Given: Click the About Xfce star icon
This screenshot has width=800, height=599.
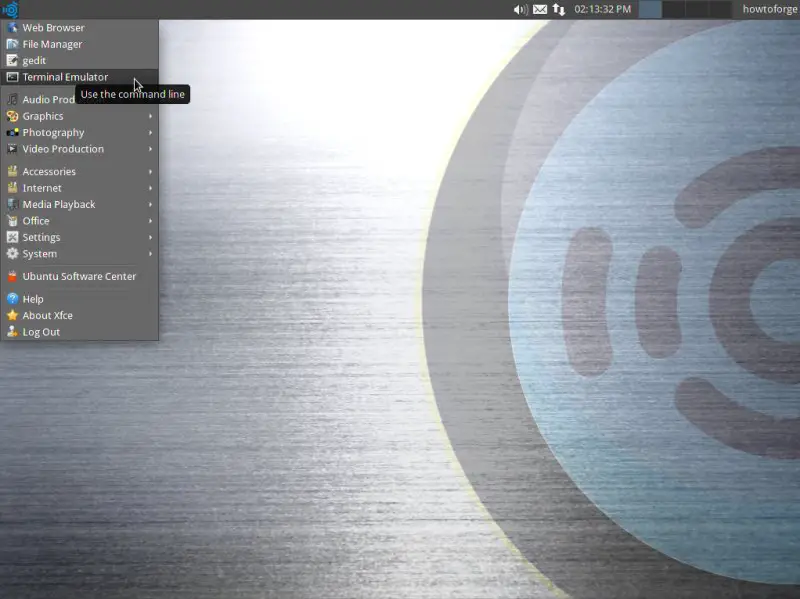Looking at the screenshot, I should 12,315.
